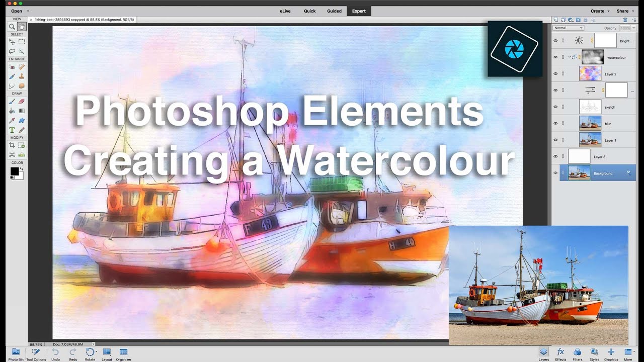
Task: Open the Organizer
Action: coord(124,354)
